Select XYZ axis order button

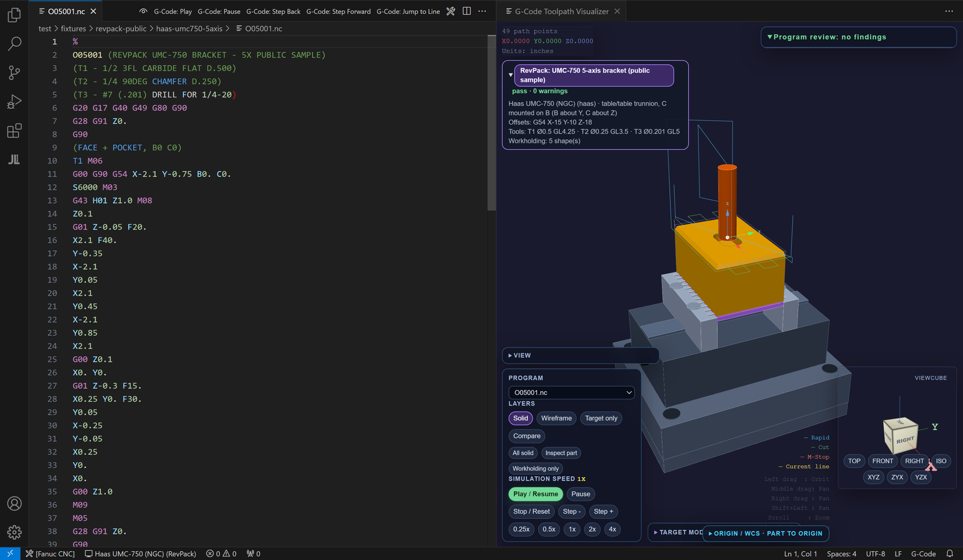[873, 477]
